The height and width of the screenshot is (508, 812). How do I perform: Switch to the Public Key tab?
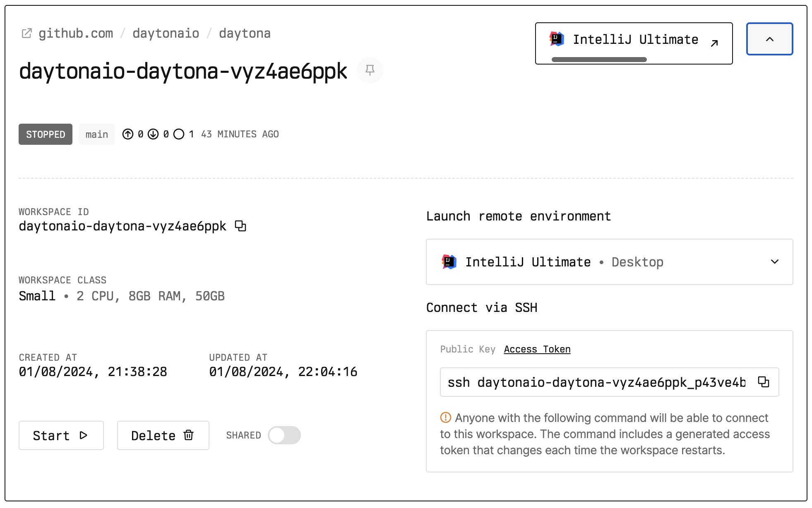coord(468,349)
